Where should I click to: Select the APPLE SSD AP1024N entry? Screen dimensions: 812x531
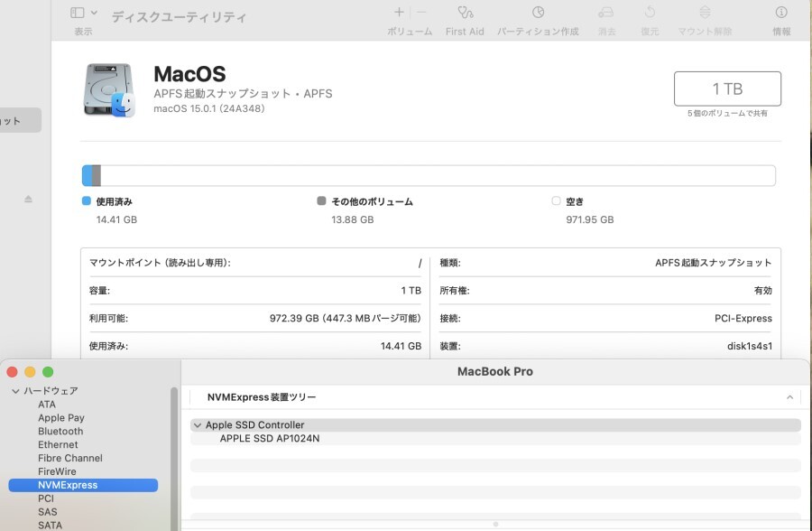point(270,439)
